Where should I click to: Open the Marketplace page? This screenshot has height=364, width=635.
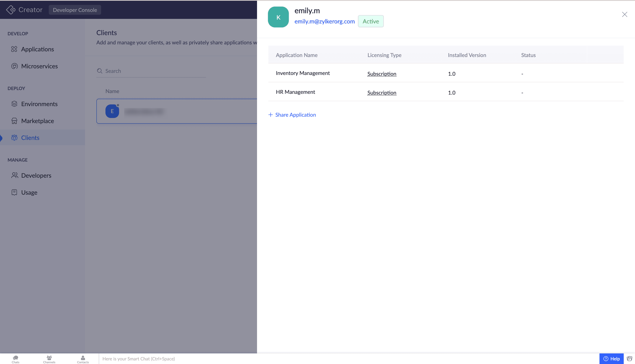pos(37,121)
